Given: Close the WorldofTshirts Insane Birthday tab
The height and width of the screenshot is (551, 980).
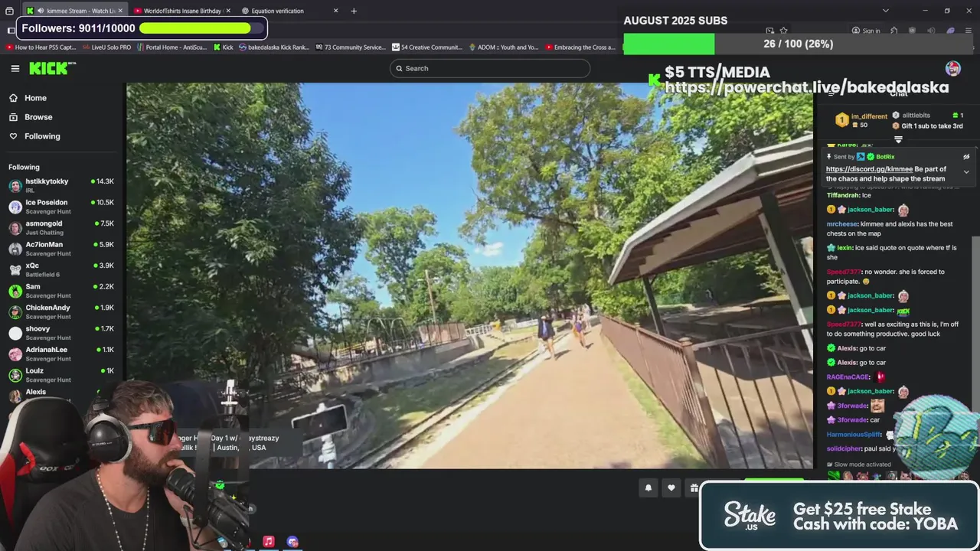Looking at the screenshot, I should click(228, 11).
